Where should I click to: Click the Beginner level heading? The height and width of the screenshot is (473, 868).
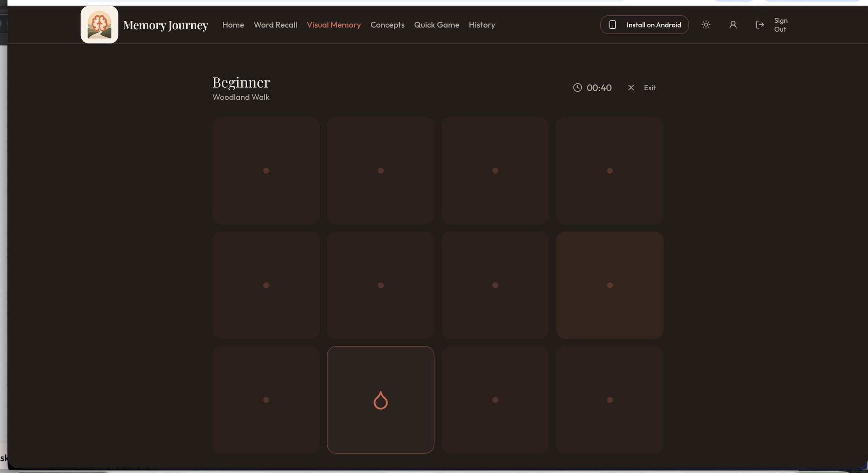click(x=241, y=82)
